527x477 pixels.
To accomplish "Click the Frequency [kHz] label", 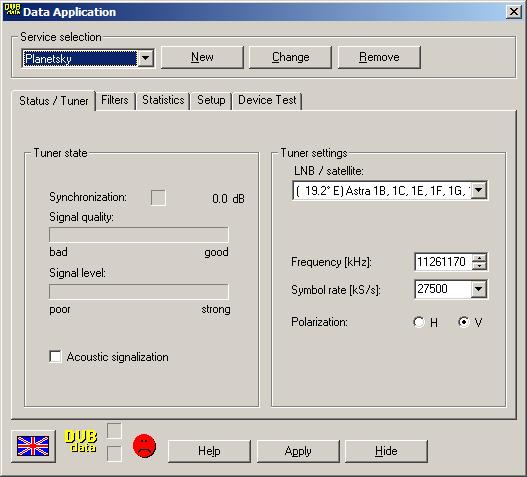I will tap(331, 262).
